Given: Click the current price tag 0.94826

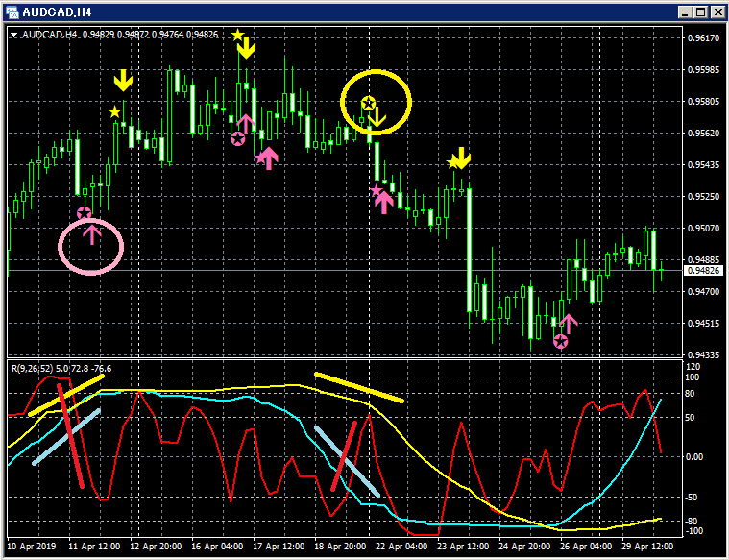Looking at the screenshot, I should (x=705, y=270).
